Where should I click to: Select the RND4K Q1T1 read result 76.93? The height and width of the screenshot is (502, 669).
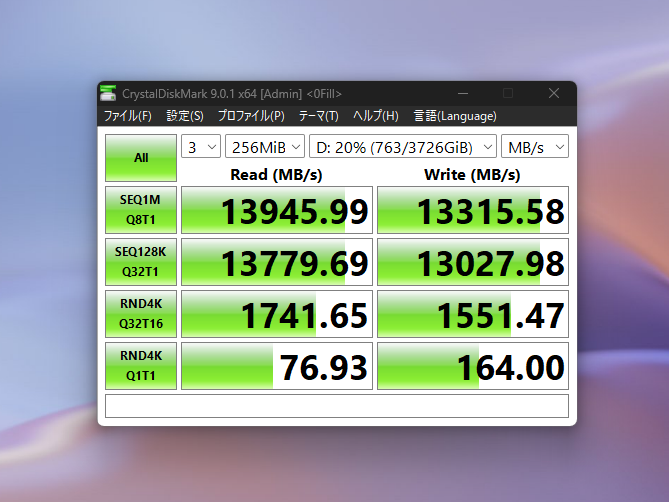click(x=277, y=366)
